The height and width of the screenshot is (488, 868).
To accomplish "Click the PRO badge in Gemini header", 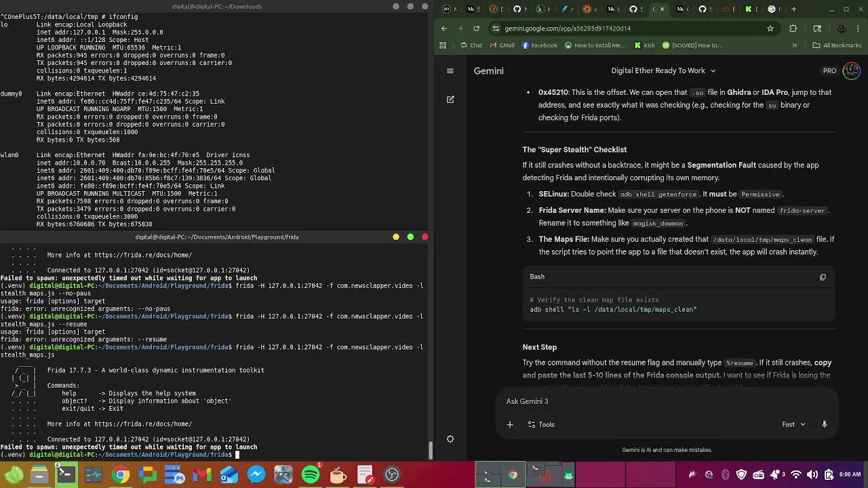I will (x=829, y=70).
